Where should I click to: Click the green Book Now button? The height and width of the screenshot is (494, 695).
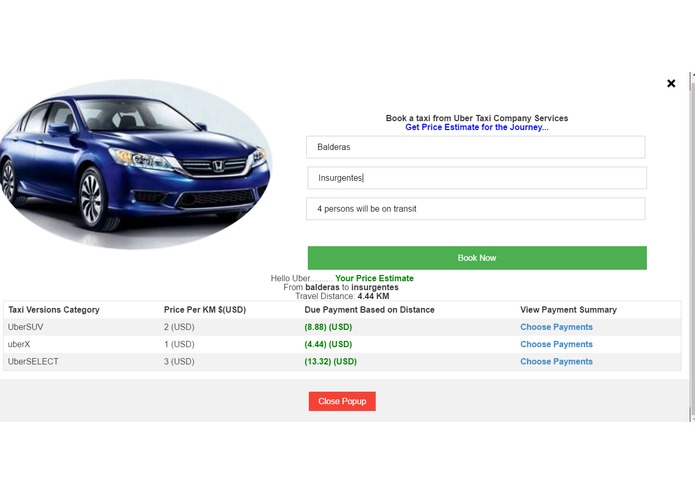477,258
